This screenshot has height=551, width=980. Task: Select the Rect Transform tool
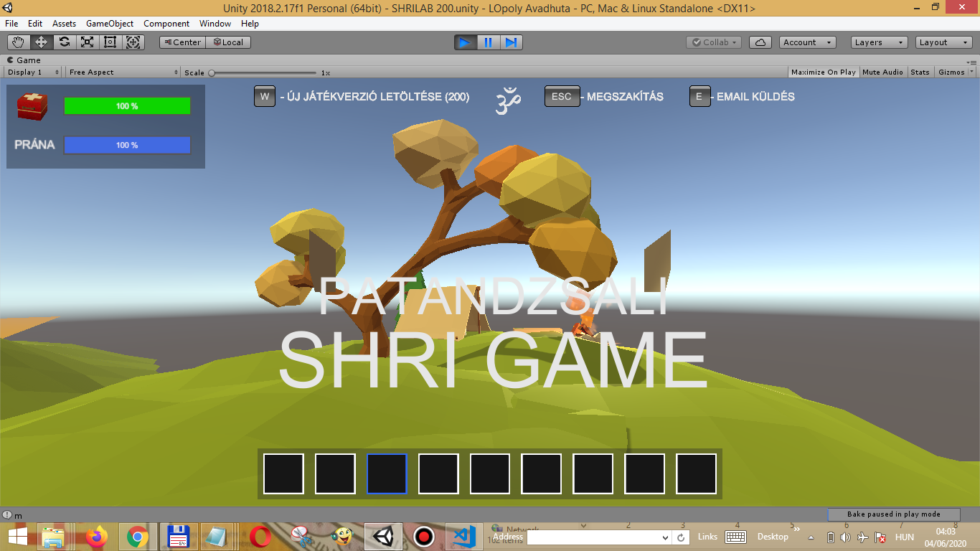click(110, 42)
